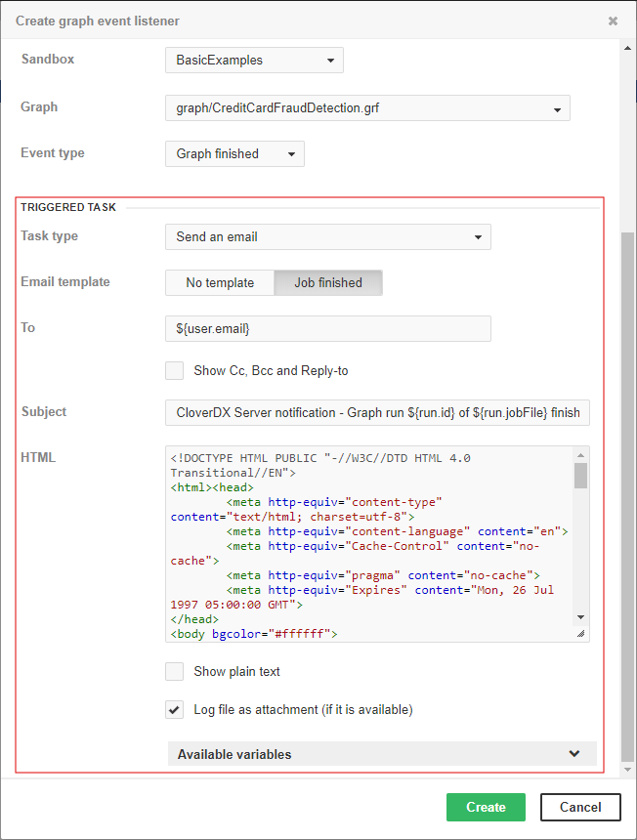Image resolution: width=637 pixels, height=840 pixels.
Task: Enable the Show plain text option
Action: pos(174,671)
